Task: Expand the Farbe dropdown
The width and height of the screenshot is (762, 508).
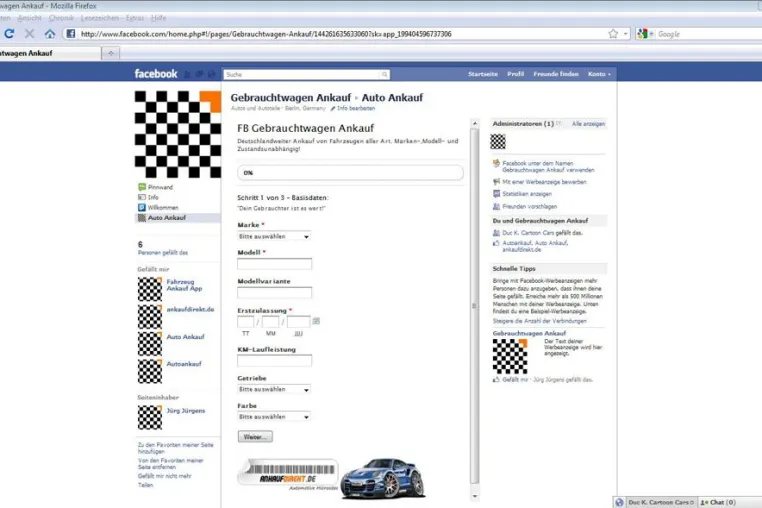Action: [x=274, y=417]
